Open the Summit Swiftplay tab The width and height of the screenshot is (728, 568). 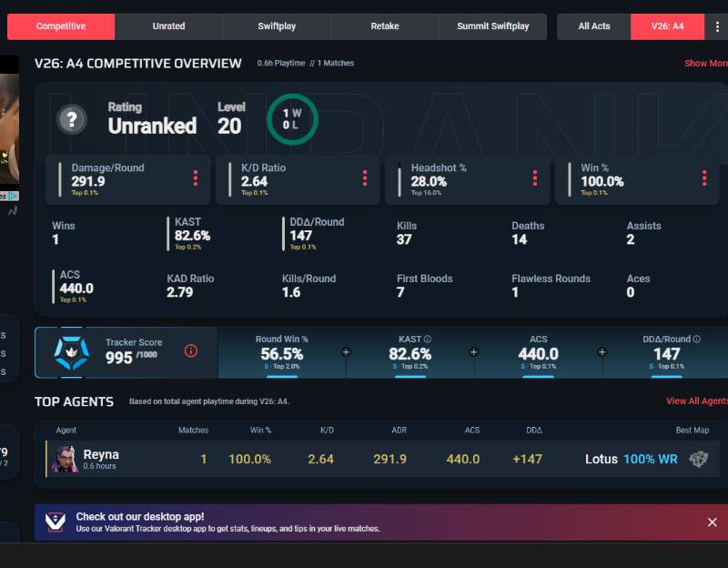[493, 26]
